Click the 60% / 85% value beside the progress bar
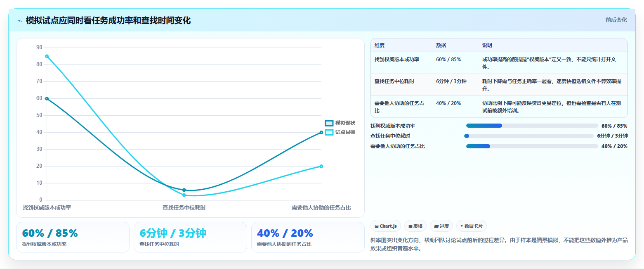644x269 pixels. pyautogui.click(x=614, y=126)
